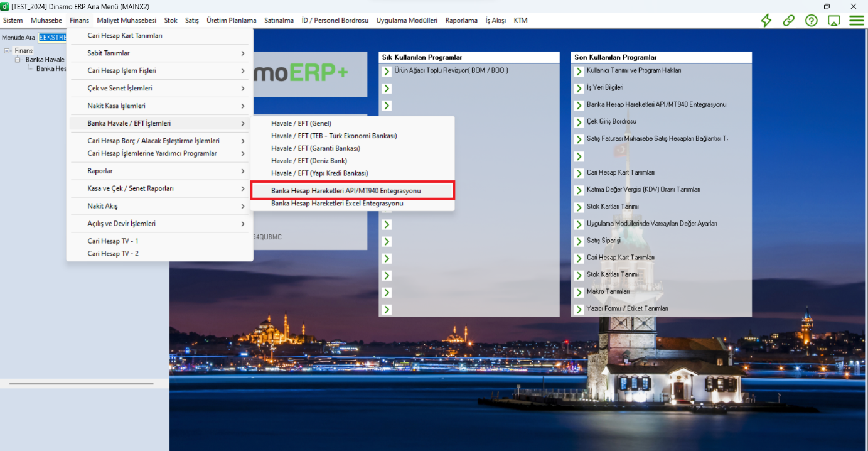Open the Raporlama menu
This screenshot has height=451, width=868.
coord(461,21)
